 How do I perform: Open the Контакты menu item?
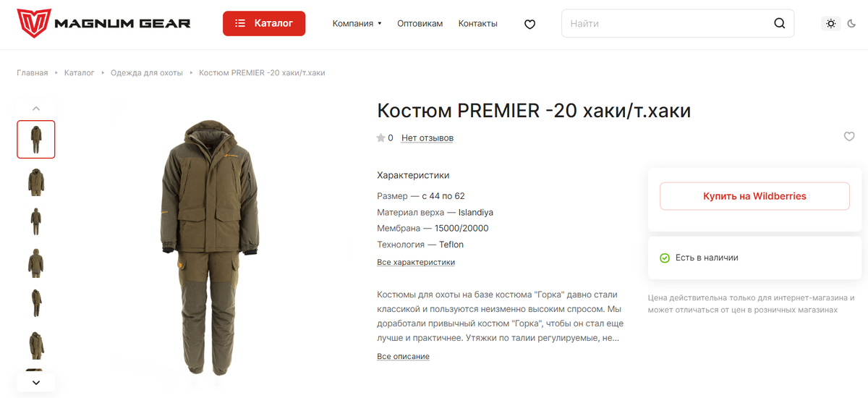pos(477,23)
